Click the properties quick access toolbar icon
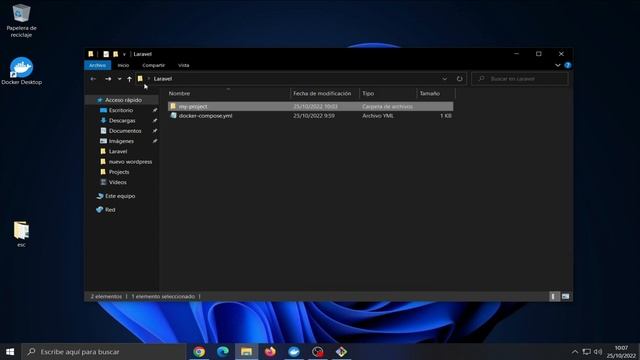The width and height of the screenshot is (640, 360). (x=106, y=54)
